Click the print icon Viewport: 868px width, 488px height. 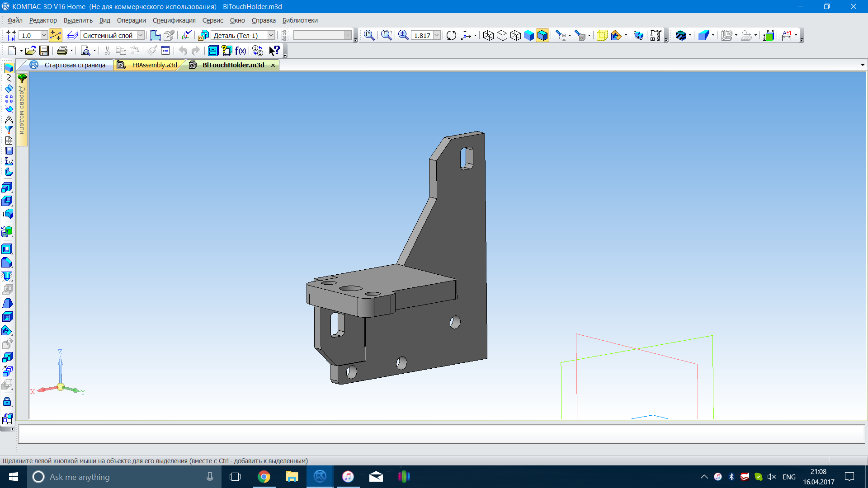point(62,51)
